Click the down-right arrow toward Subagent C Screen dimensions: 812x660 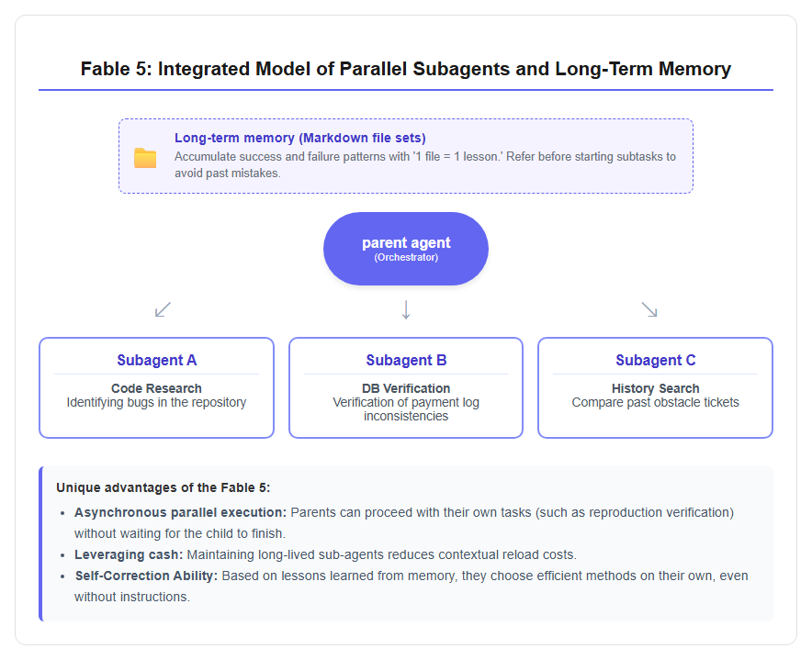(649, 309)
